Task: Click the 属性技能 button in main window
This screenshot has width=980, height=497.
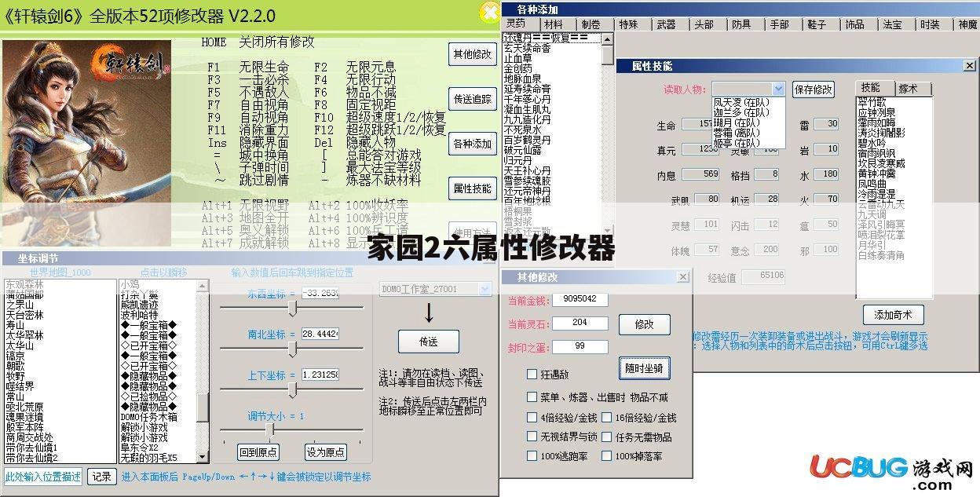Action: tap(472, 188)
